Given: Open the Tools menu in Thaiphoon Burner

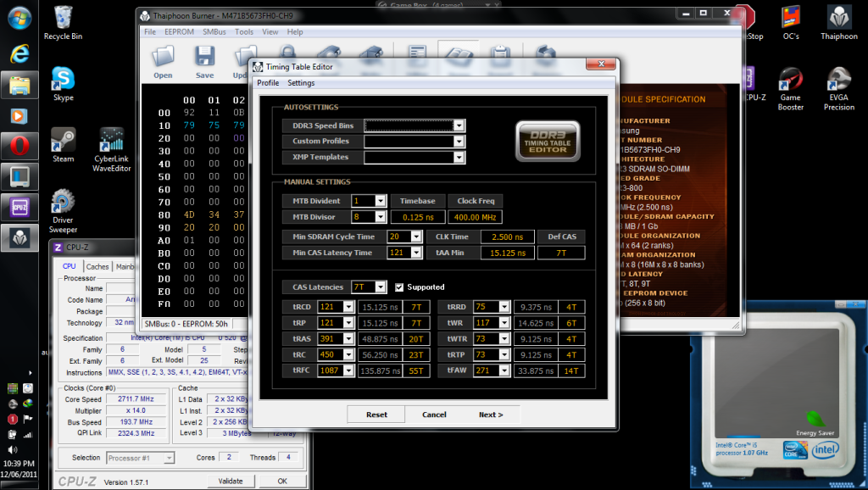Looking at the screenshot, I should click(244, 32).
